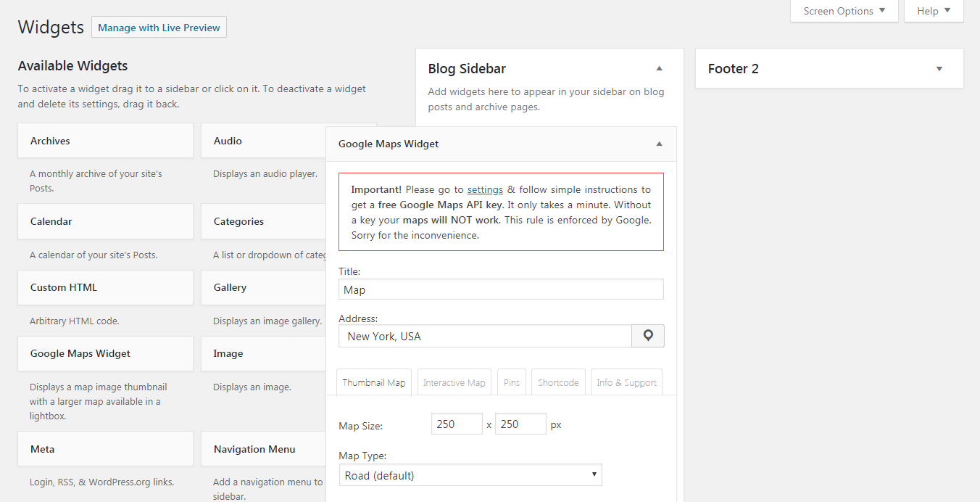Open the Info & Support tab

tap(626, 382)
